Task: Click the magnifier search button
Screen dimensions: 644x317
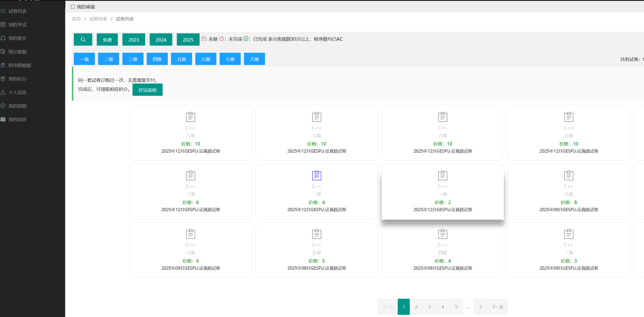Action: click(83, 40)
